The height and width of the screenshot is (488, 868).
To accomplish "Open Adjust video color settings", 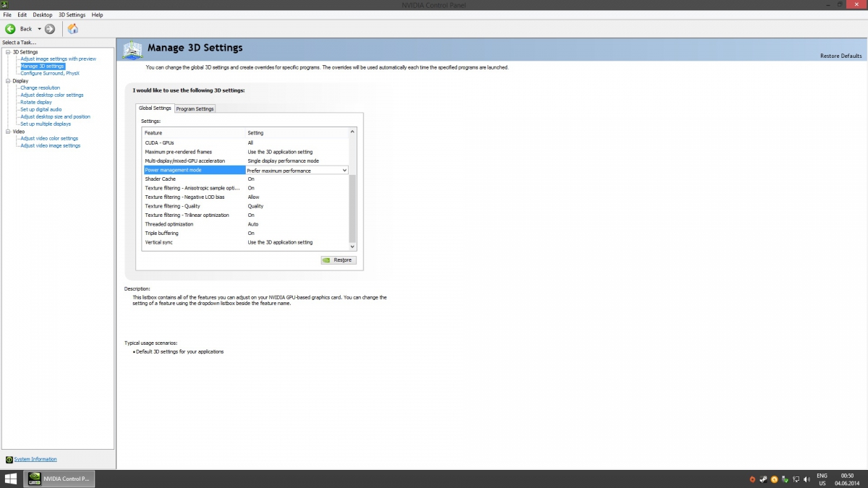I will (49, 138).
